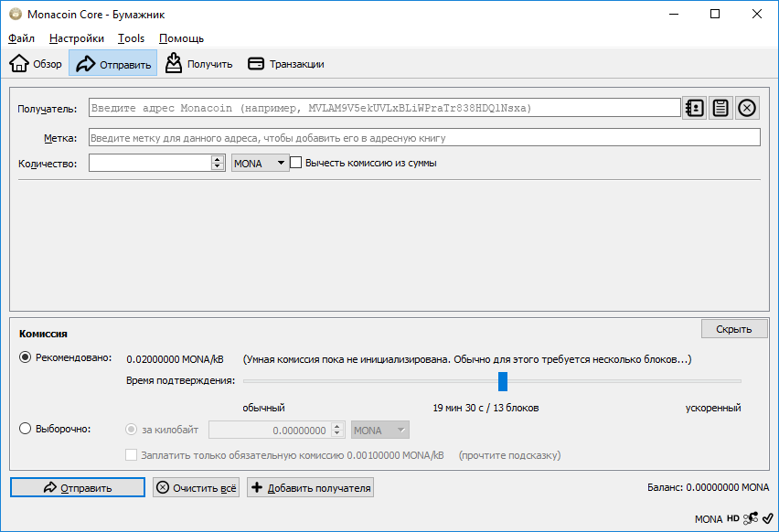The width and height of the screenshot is (779, 532).
Task: Select the Рекомендовано radio button
Action: [26, 357]
